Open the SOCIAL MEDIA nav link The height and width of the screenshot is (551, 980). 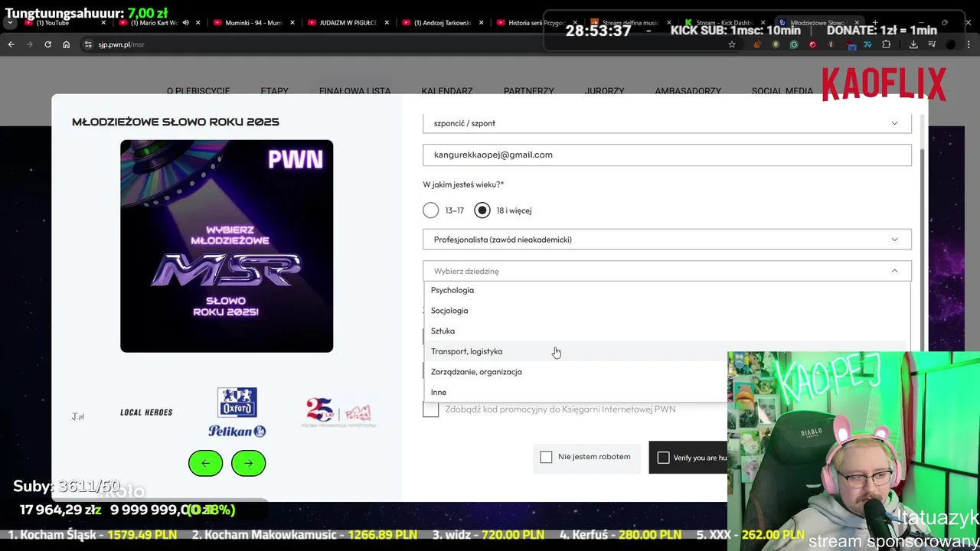(782, 91)
